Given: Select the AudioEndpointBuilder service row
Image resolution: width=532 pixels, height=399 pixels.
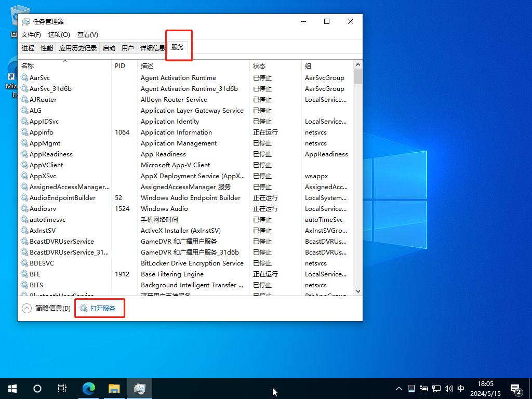Looking at the screenshot, I should coord(62,198).
